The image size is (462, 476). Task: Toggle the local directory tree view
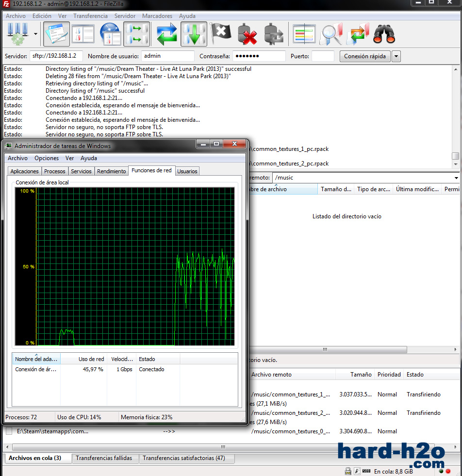pos(83,33)
